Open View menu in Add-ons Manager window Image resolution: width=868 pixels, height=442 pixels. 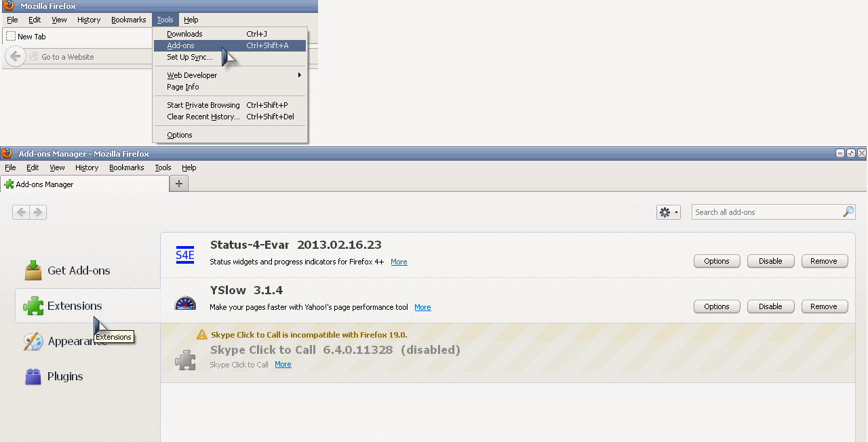(x=58, y=167)
